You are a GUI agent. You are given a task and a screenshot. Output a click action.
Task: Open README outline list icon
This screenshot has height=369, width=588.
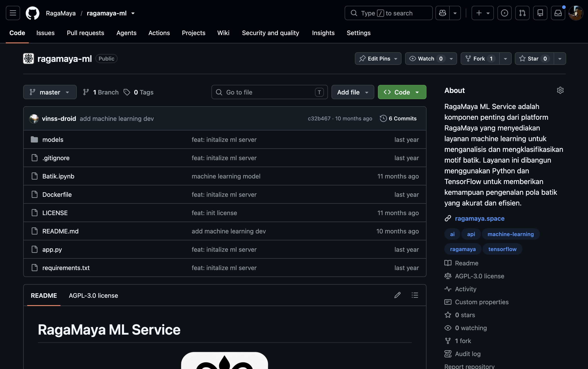point(415,295)
